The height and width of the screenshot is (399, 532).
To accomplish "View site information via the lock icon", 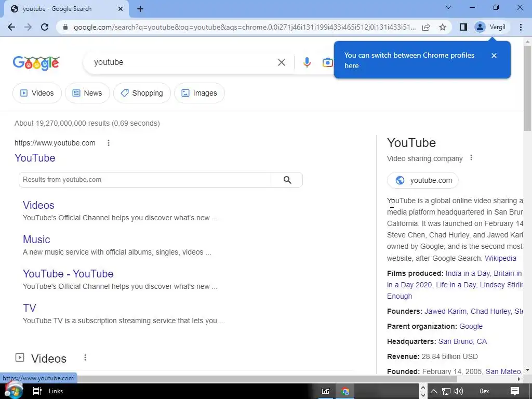I will coord(65,27).
